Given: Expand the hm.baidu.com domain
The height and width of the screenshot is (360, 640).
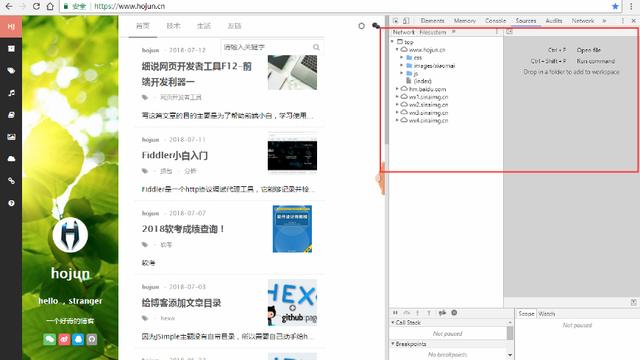Looking at the screenshot, I should 397,89.
